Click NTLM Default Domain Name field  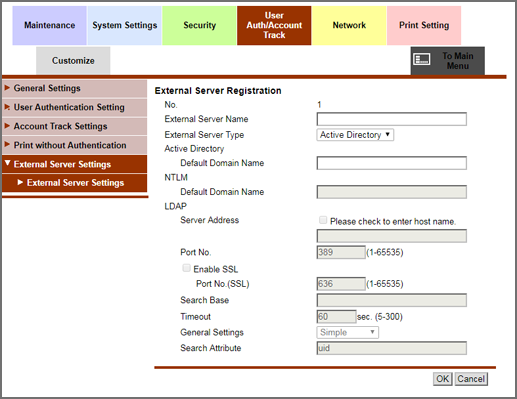pos(392,192)
